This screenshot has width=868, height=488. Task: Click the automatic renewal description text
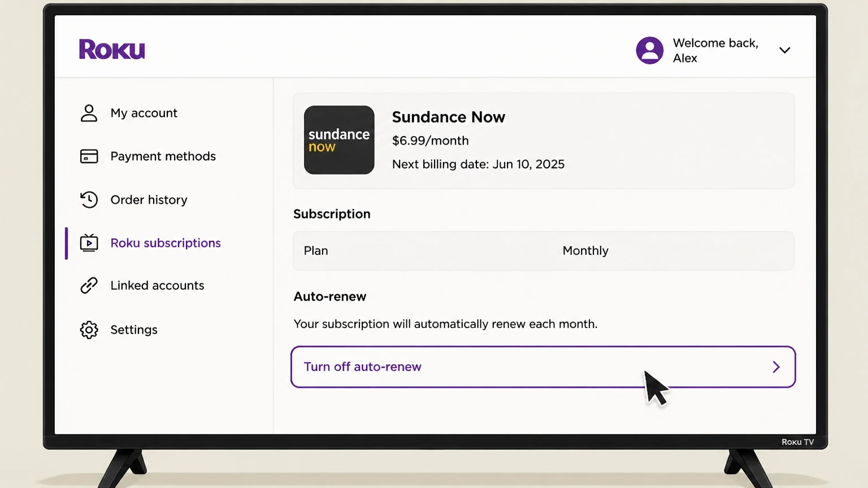click(x=445, y=324)
